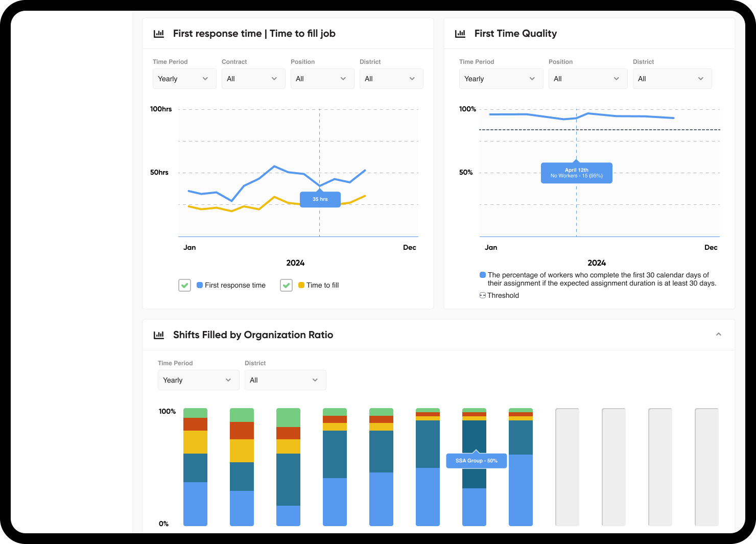
Task: Click the last empty gray bar in Shifts Filled chart
Action: 707,467
